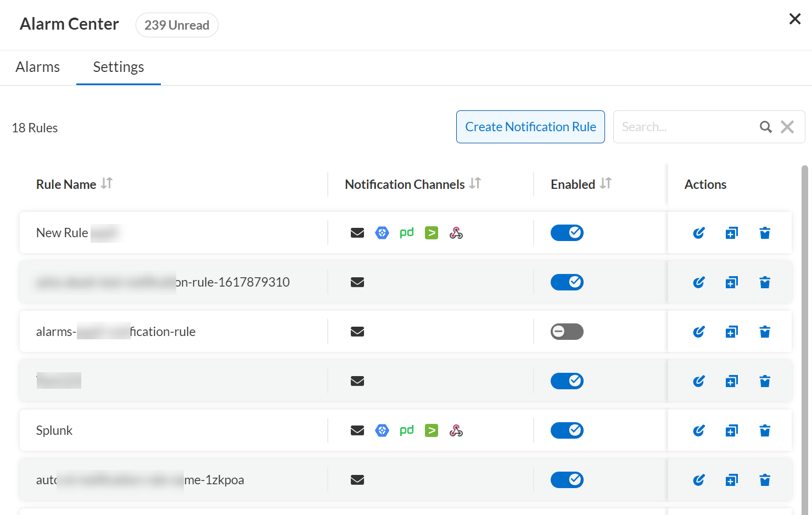Click the email icon in Splunk row
Viewport: 812px width, 515px height.
[357, 430]
